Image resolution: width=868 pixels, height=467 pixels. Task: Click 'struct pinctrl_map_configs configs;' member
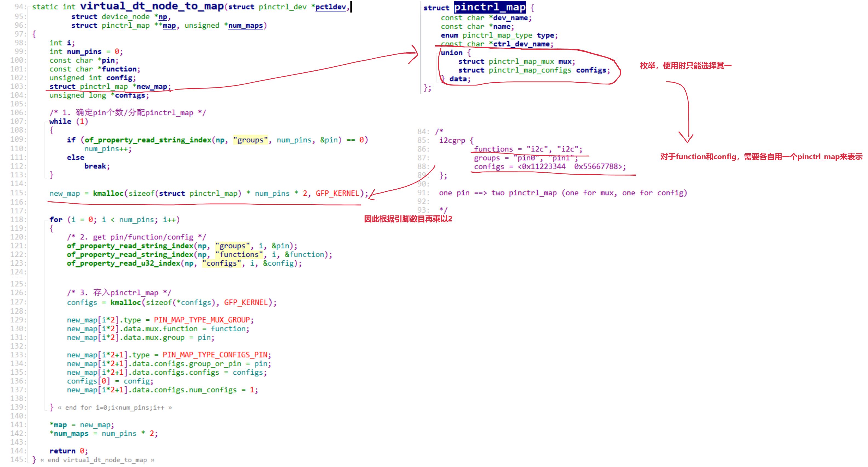tap(534, 70)
